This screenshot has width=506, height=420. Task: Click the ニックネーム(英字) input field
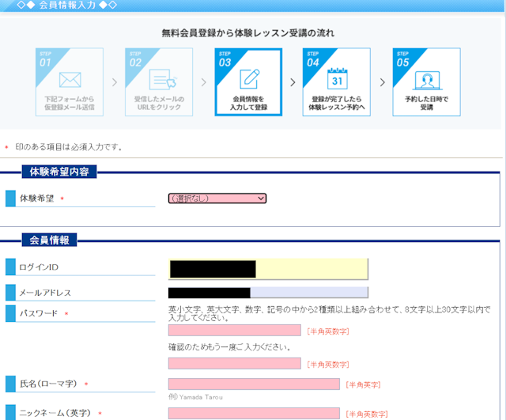click(x=254, y=413)
